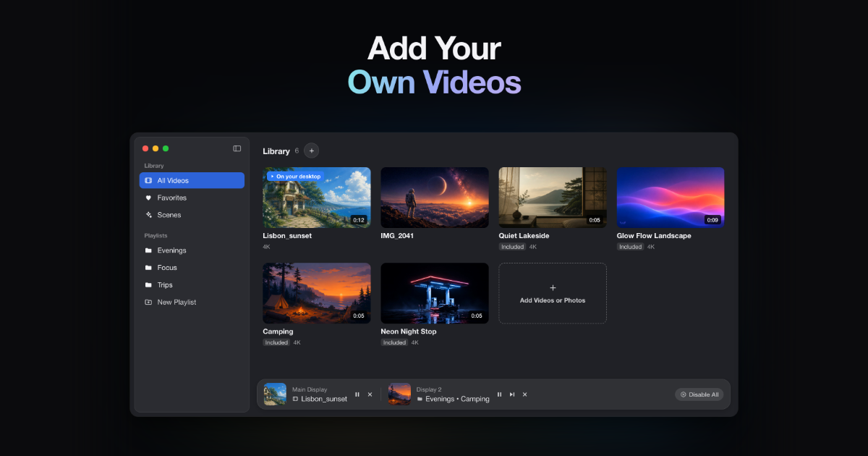This screenshot has height=456, width=868.
Task: Select the Camping video thumbnail in the library
Action: pyautogui.click(x=317, y=293)
